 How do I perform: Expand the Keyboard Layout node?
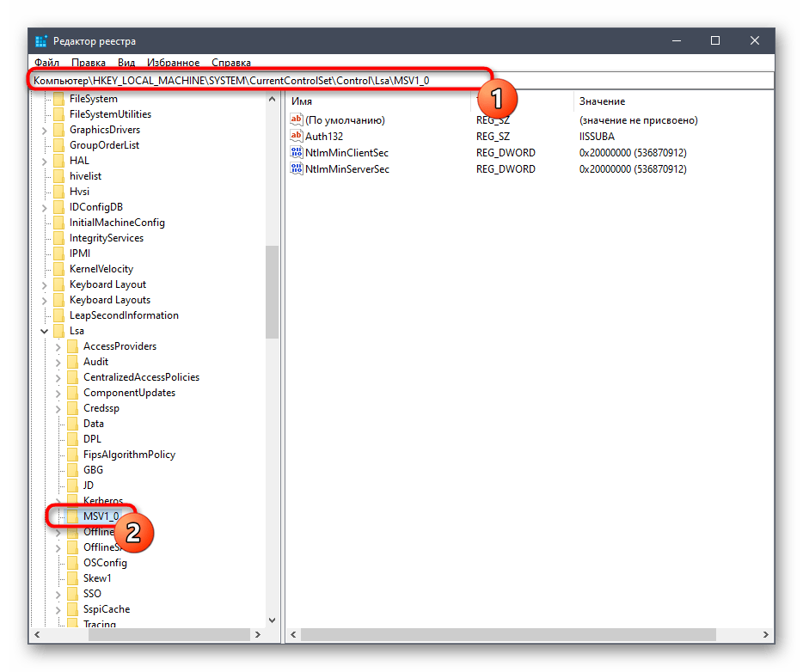pyautogui.click(x=44, y=284)
